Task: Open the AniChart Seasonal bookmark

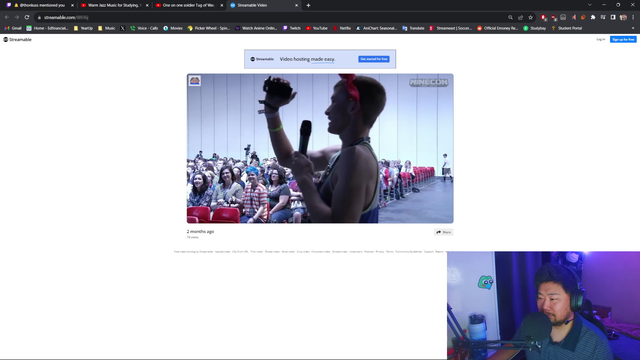Action: (x=376, y=28)
